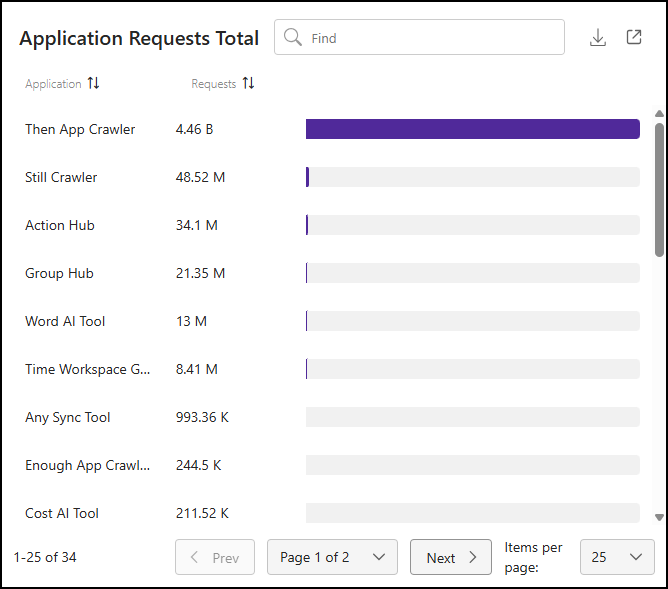Go to the Next page
668x589 pixels.
(x=451, y=557)
